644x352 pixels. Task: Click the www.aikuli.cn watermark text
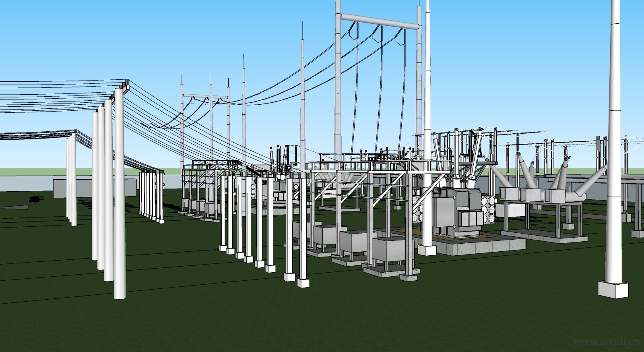click(x=606, y=342)
